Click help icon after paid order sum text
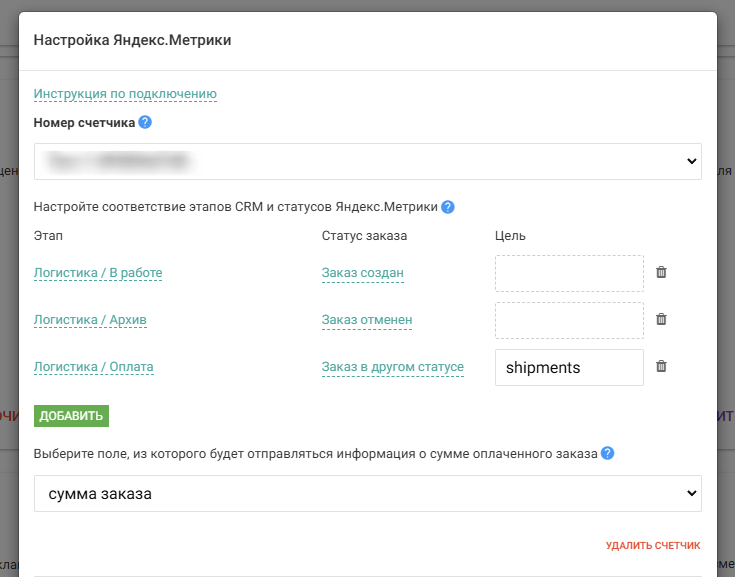 [x=608, y=453]
